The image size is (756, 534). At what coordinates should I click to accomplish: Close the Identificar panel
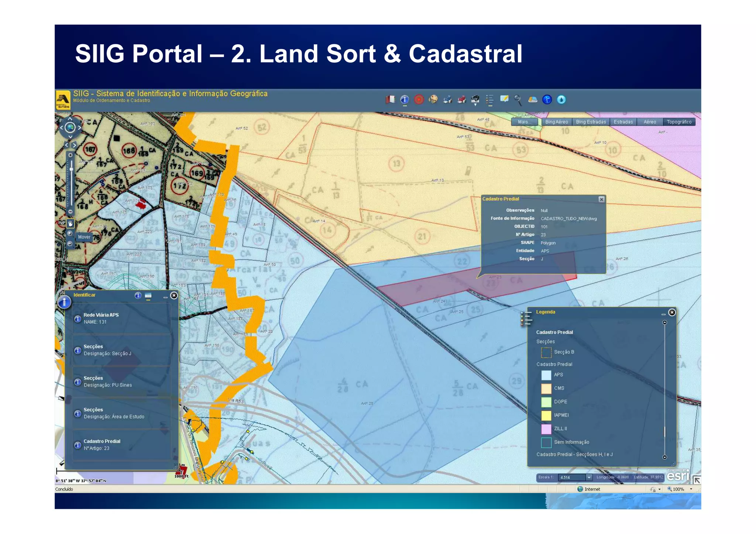(x=174, y=295)
